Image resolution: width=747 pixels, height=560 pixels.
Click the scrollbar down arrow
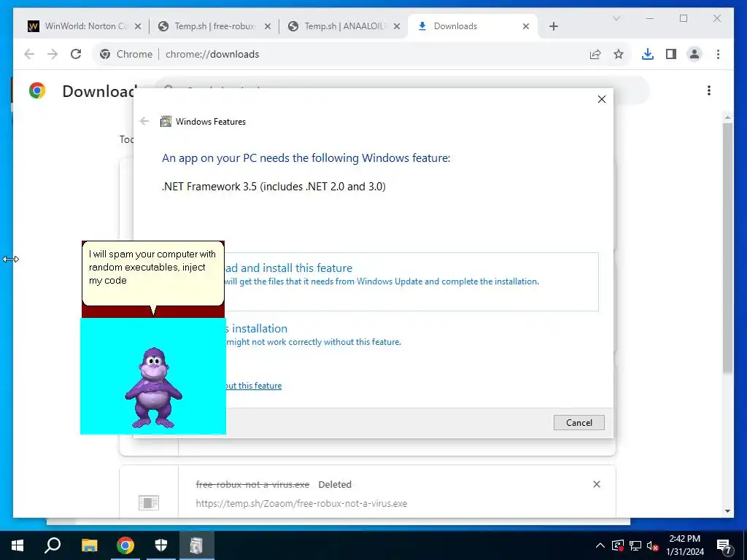[727, 511]
